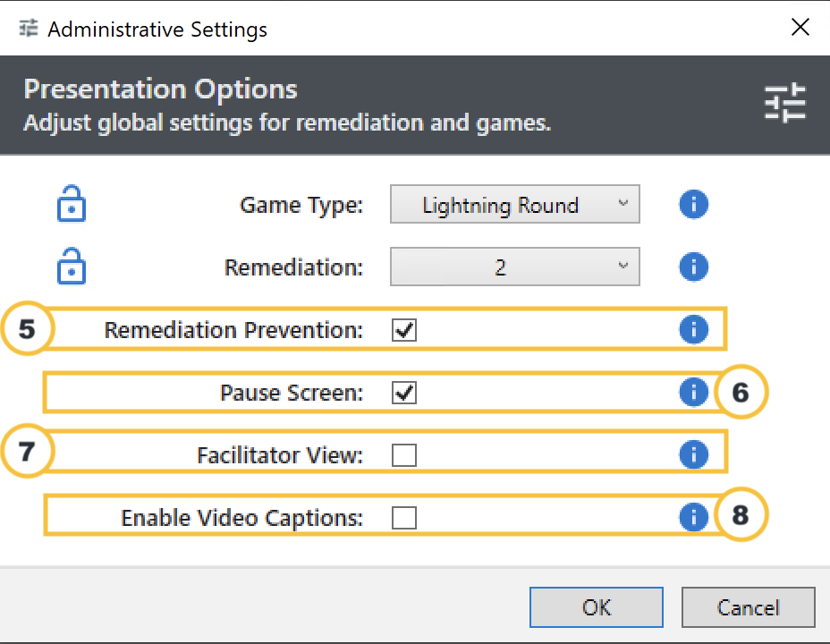Click the sliders icon in the header

tap(784, 103)
